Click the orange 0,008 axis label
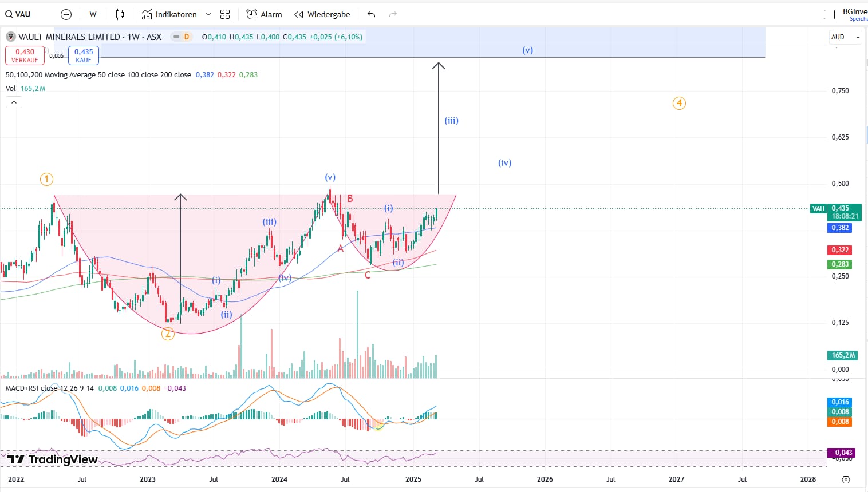Viewport: 868px width, 492px height. (840, 422)
